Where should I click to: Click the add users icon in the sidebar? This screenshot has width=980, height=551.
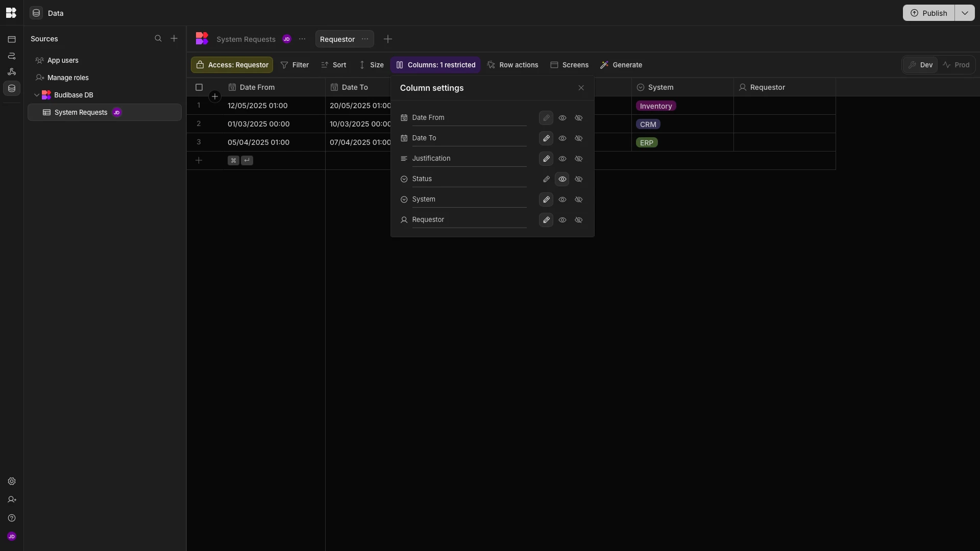[12, 500]
